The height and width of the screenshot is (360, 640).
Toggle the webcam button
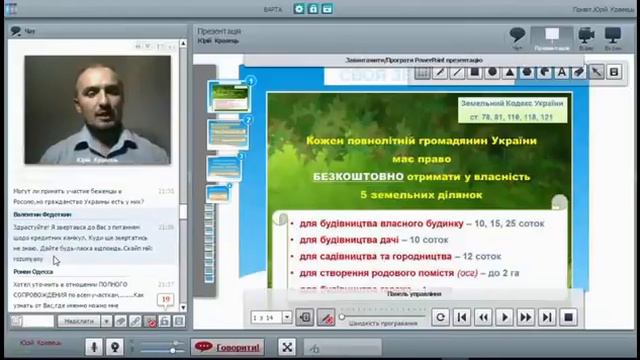click(115, 347)
